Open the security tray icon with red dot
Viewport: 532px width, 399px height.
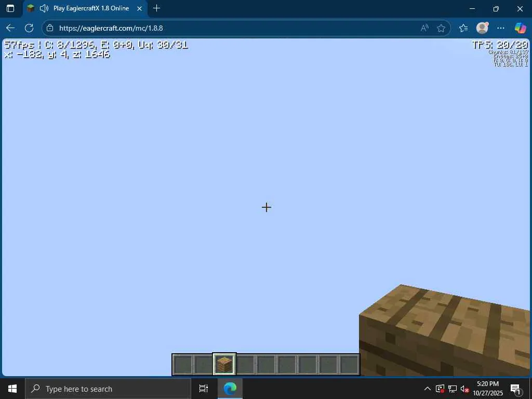(440, 389)
